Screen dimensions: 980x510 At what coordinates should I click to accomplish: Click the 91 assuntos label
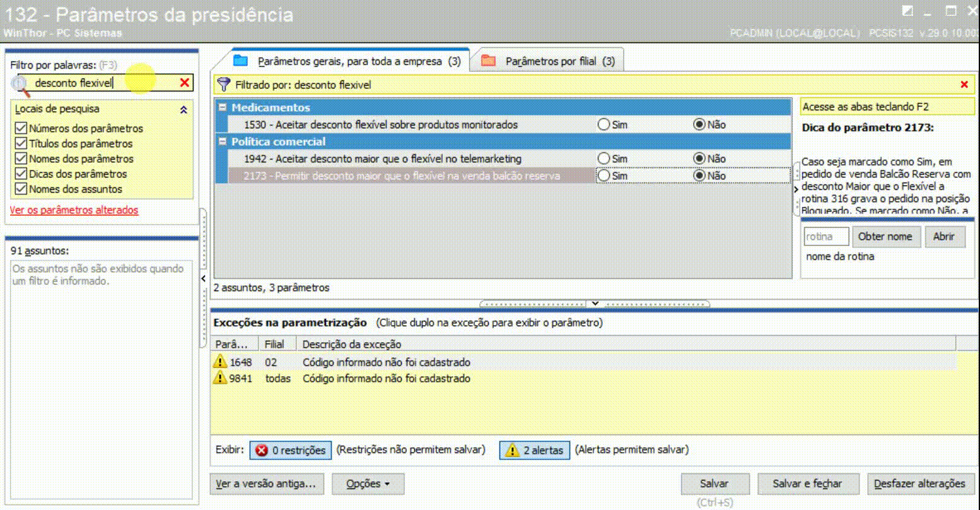point(40,251)
